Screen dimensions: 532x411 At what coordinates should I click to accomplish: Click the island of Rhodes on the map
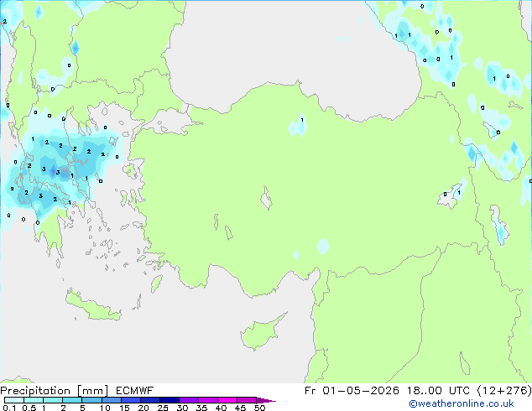click(x=156, y=284)
